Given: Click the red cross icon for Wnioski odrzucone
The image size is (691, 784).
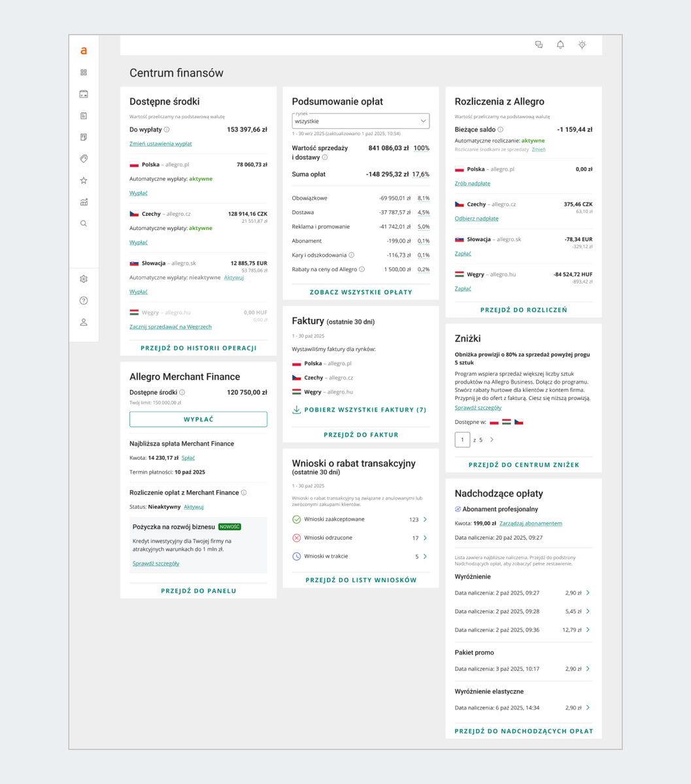Looking at the screenshot, I should coord(296,538).
